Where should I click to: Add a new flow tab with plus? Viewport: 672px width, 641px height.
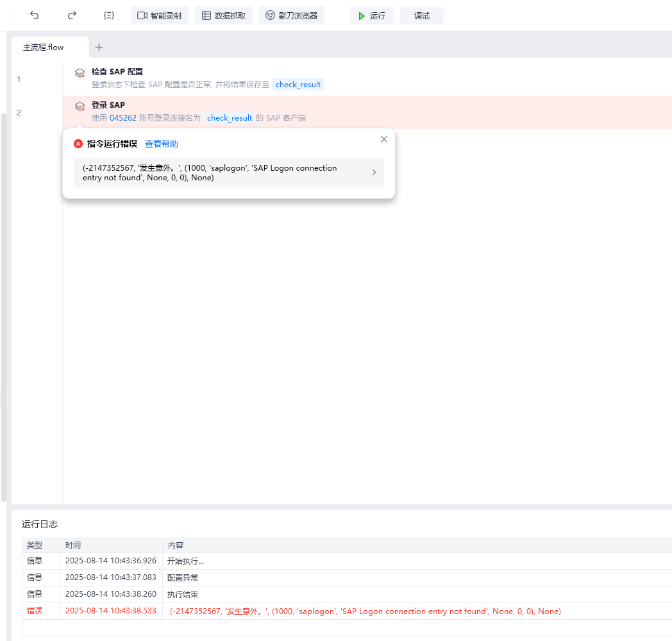99,47
